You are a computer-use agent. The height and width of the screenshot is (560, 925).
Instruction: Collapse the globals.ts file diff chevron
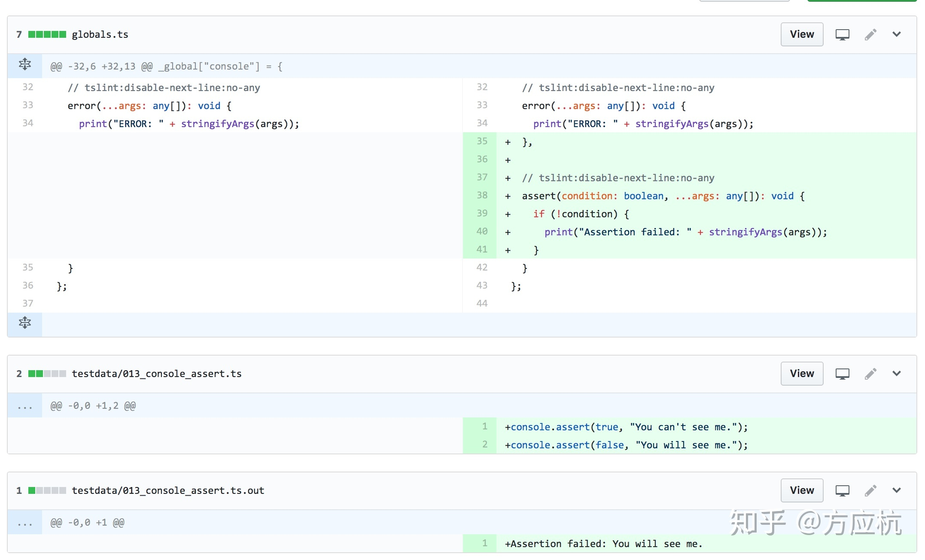[897, 34]
